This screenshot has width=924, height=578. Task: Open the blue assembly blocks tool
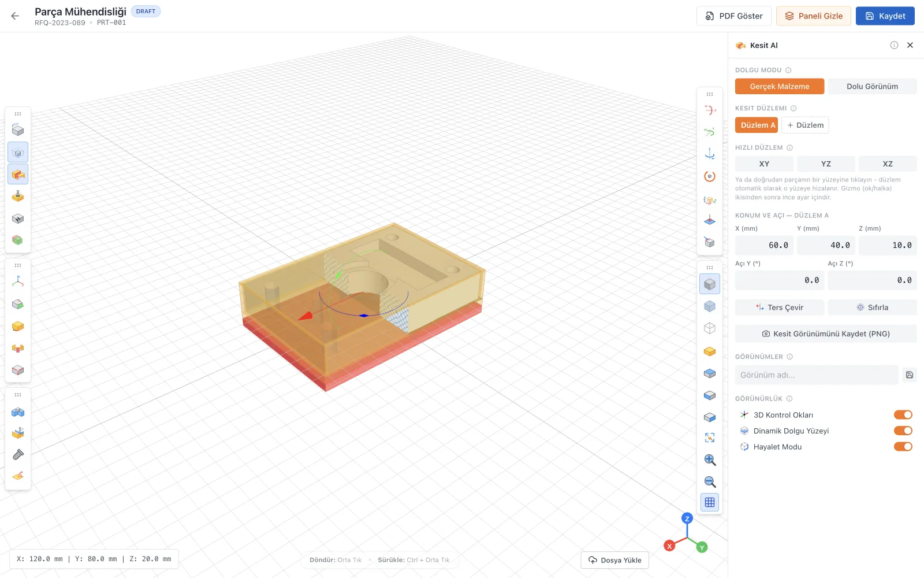[18, 412]
